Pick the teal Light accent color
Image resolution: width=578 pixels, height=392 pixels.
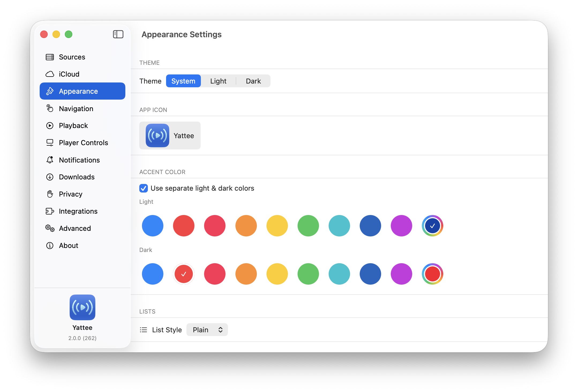[339, 226]
